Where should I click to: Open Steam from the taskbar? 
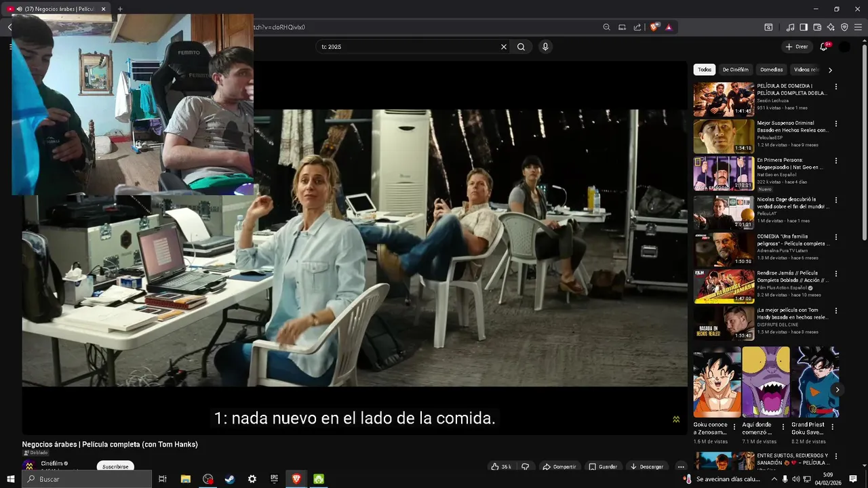230,479
